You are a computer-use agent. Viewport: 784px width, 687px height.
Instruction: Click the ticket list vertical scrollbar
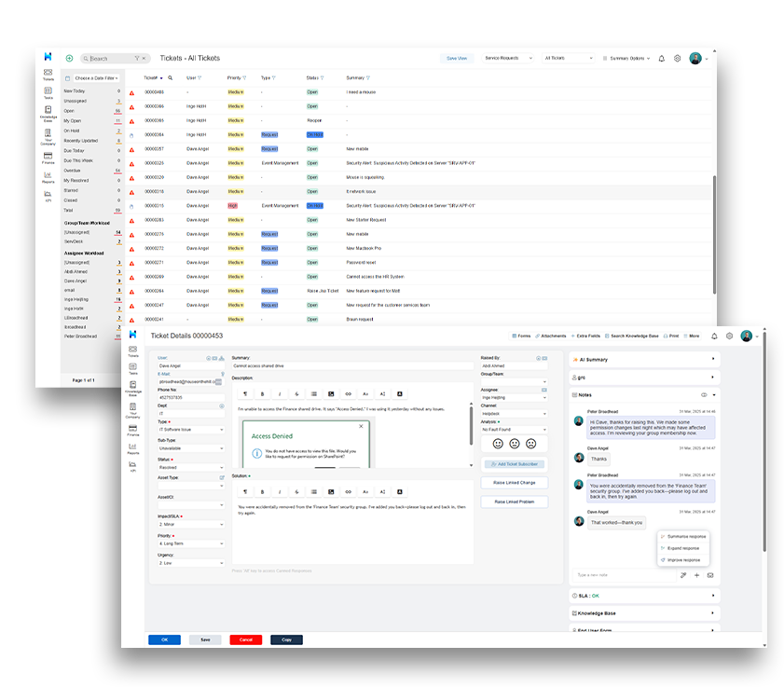pos(714,234)
